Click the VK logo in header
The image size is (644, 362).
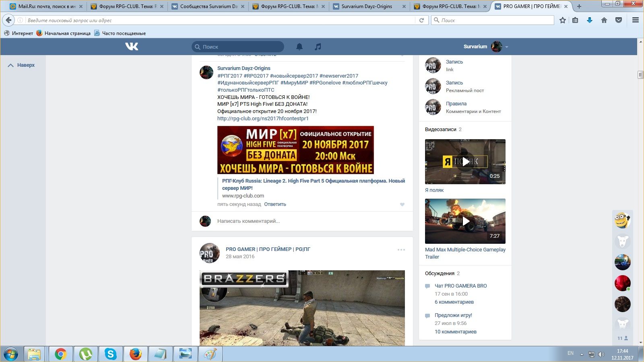pyautogui.click(x=132, y=47)
